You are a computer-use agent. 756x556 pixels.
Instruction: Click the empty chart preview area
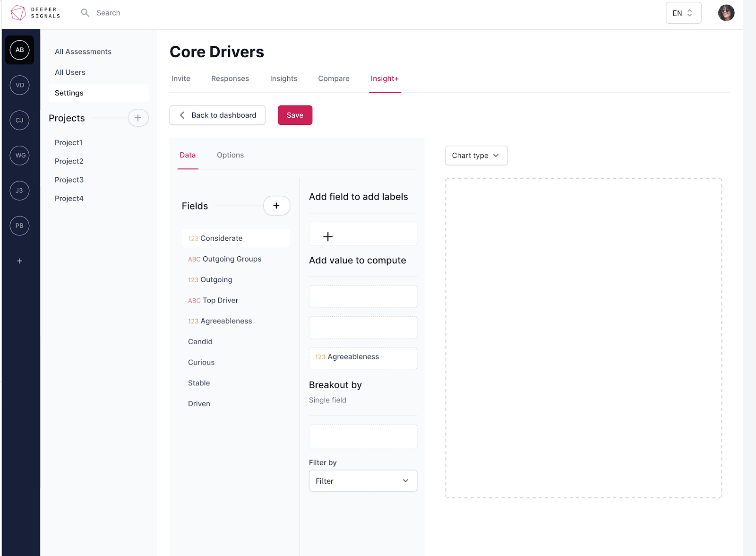584,338
